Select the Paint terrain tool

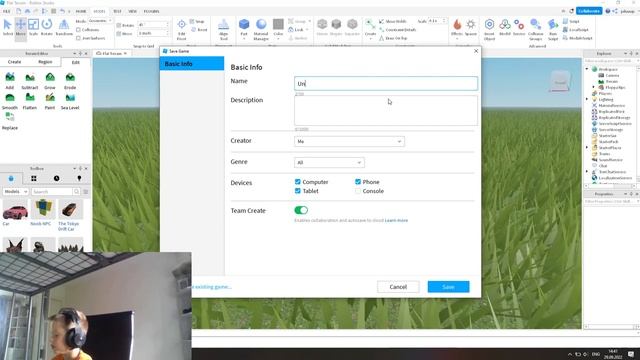50,100
